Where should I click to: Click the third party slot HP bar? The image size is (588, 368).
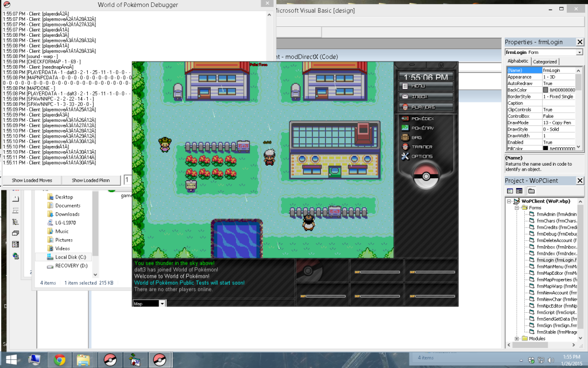pyautogui.click(x=432, y=272)
